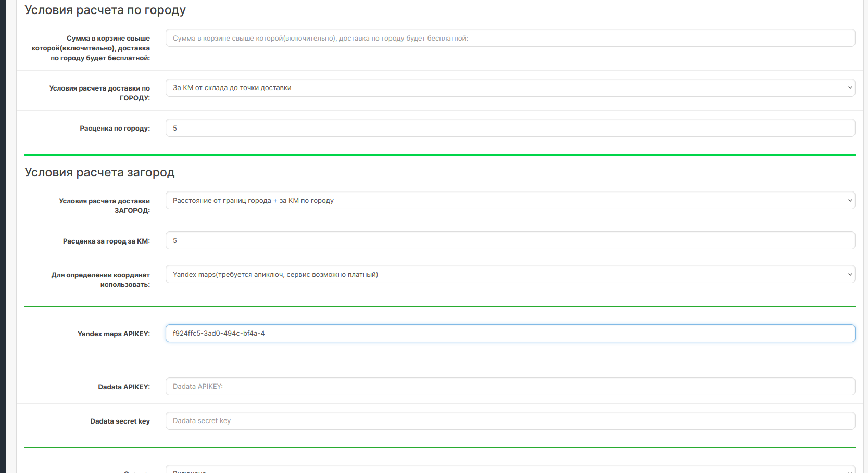Click the 'Yandex maps APIKEY:' label
Image resolution: width=868 pixels, height=473 pixels.
click(x=114, y=334)
